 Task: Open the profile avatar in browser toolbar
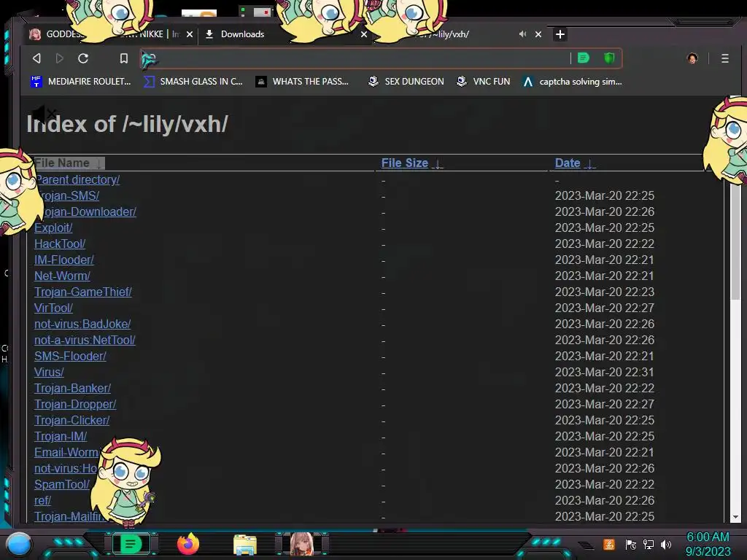pyautogui.click(x=692, y=58)
